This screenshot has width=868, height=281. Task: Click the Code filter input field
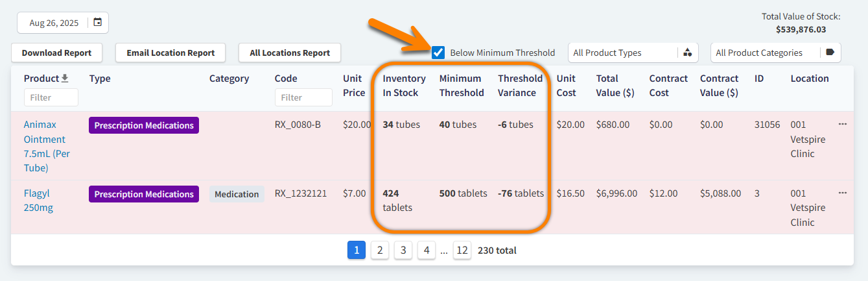[303, 97]
